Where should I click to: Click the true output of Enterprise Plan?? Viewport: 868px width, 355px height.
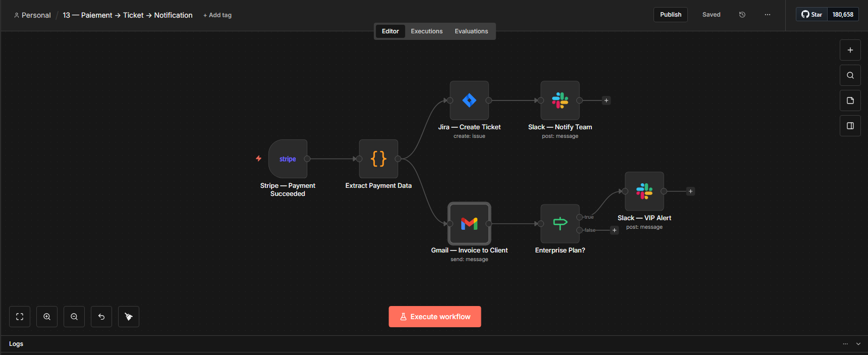coord(580,217)
